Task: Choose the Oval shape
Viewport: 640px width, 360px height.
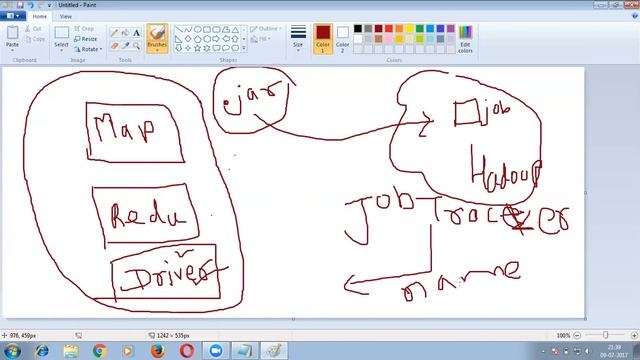Action: 198,29
